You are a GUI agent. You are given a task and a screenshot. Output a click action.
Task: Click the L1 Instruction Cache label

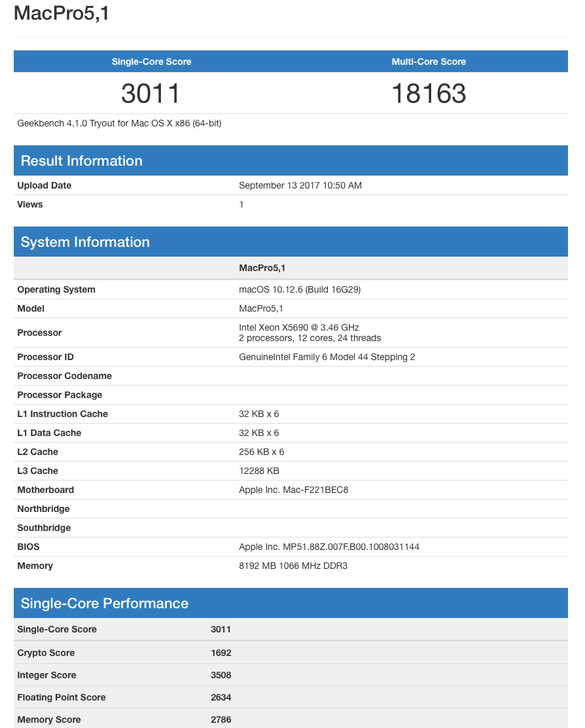point(63,414)
